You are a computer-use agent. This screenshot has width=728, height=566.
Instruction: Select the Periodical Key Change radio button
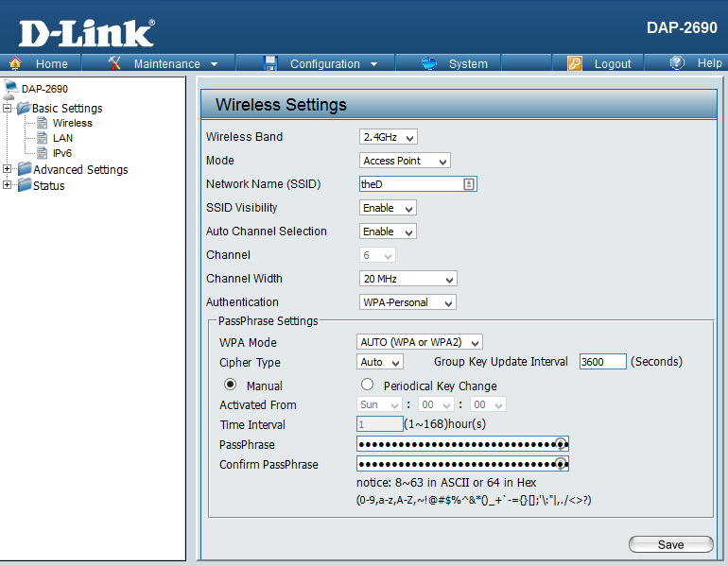(367, 385)
